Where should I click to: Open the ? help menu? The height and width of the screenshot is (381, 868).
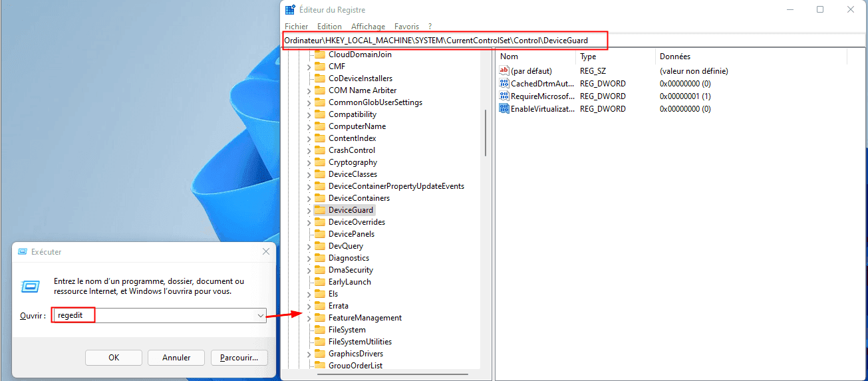(x=430, y=27)
